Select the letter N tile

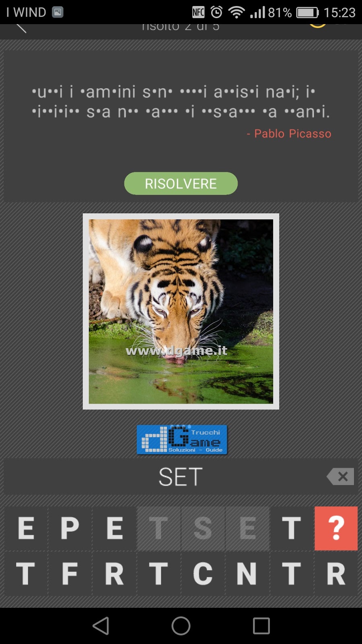(247, 574)
